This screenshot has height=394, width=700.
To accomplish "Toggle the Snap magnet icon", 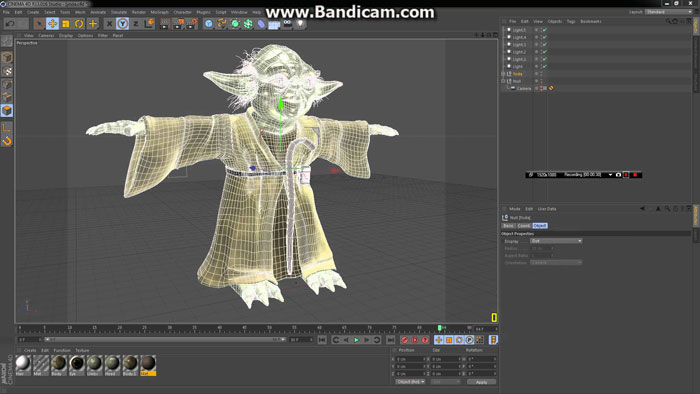I will (x=7, y=141).
